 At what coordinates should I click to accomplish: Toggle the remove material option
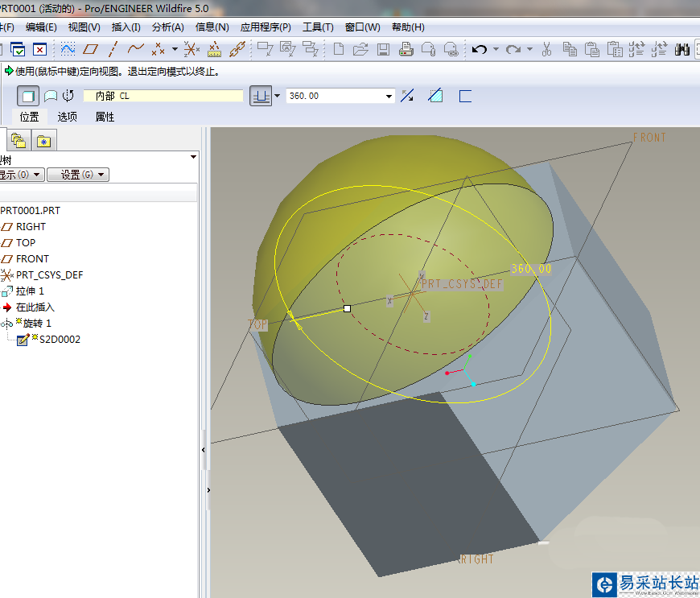click(435, 96)
